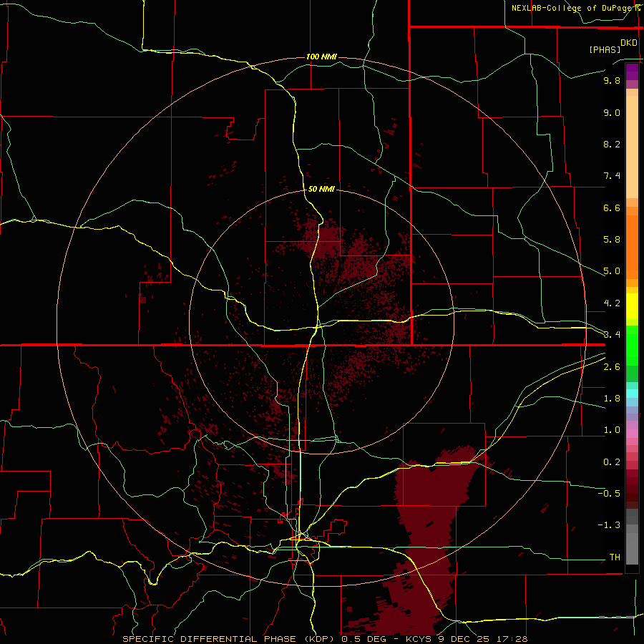644x644 pixels.
Task: Click the 9 DEC 25 17:28 timestamp
Action: click(482, 639)
